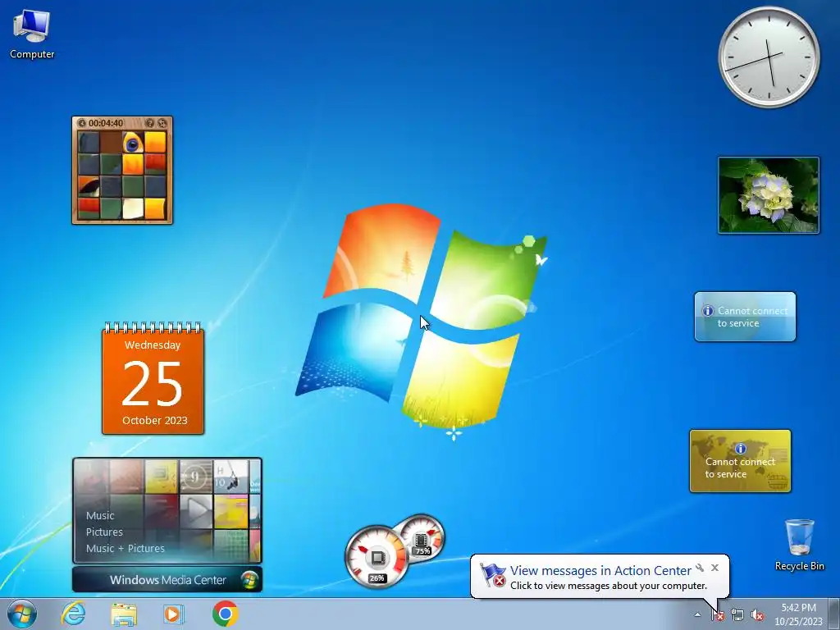The width and height of the screenshot is (840, 630).
Task: Click the picture puzzle solve icon
Action: point(162,123)
